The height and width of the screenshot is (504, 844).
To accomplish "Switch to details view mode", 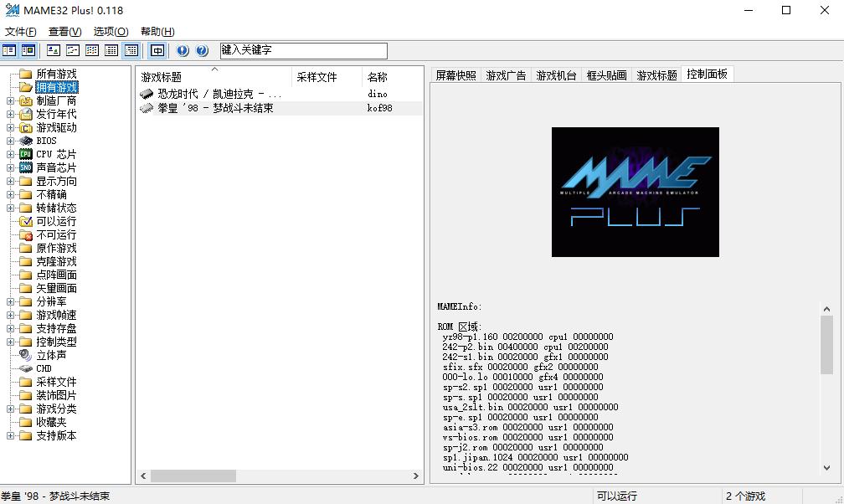I will click(x=111, y=50).
